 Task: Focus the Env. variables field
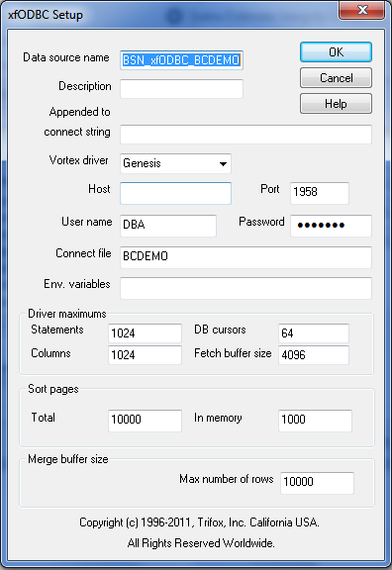pos(245,288)
